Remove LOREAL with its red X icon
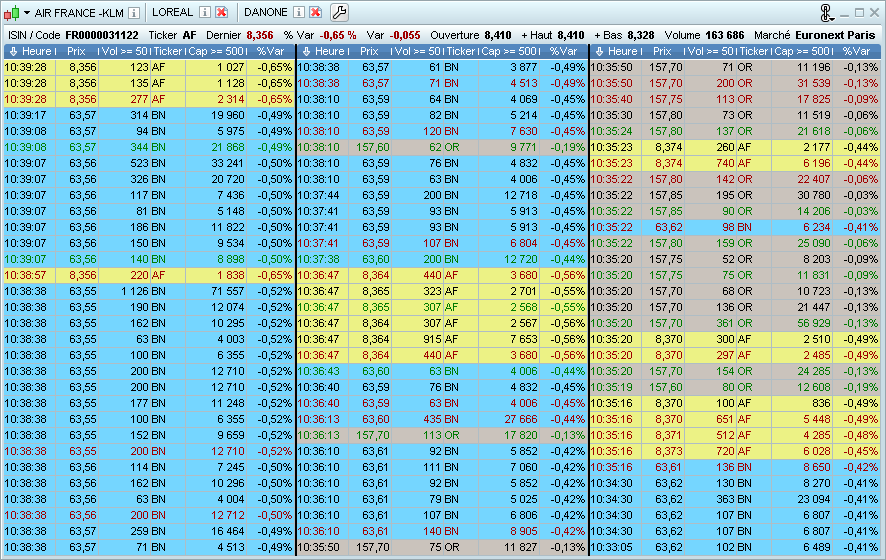This screenshot has height=560, width=886. tap(222, 12)
